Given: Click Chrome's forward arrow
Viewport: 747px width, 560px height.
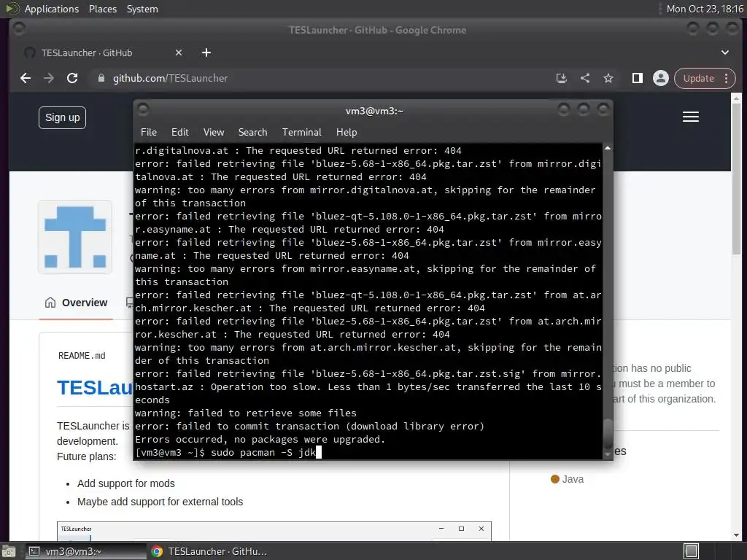Looking at the screenshot, I should tap(49, 78).
